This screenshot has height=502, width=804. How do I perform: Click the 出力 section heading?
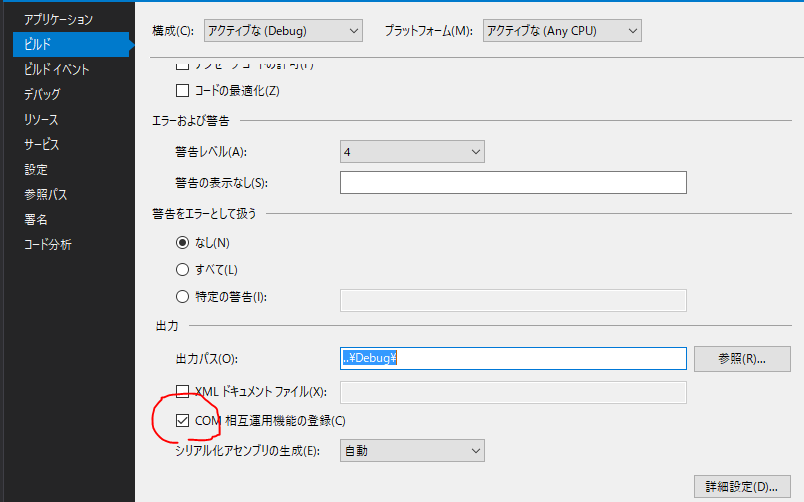click(x=167, y=326)
